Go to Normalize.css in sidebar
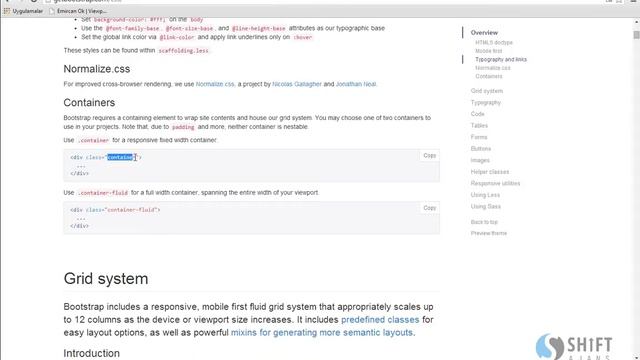Screen dimensions: 640x360 (493, 68)
